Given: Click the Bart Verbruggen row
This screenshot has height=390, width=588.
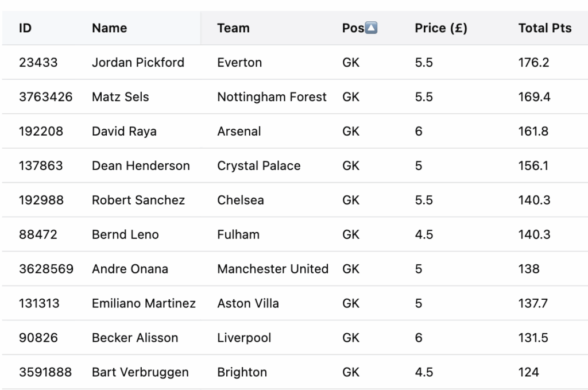Looking at the screenshot, I should (140, 373).
